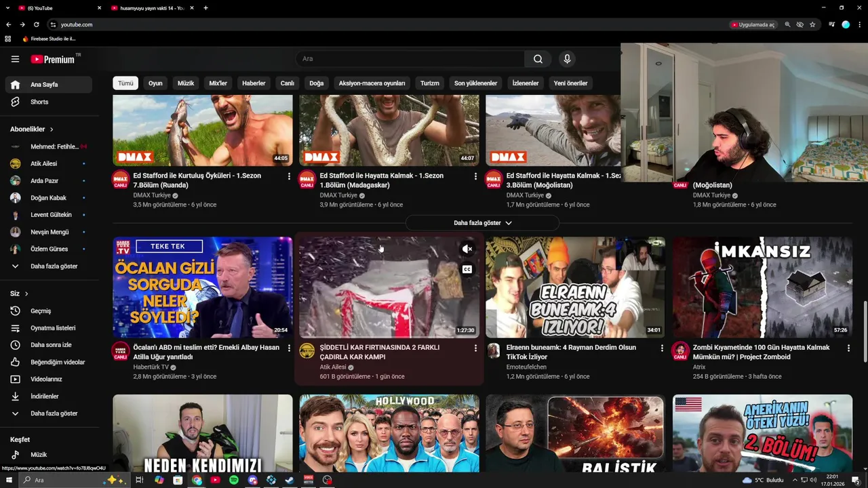The image size is (868, 488).
Task: Click Uygulamada aç button in address bar
Action: pyautogui.click(x=753, y=24)
